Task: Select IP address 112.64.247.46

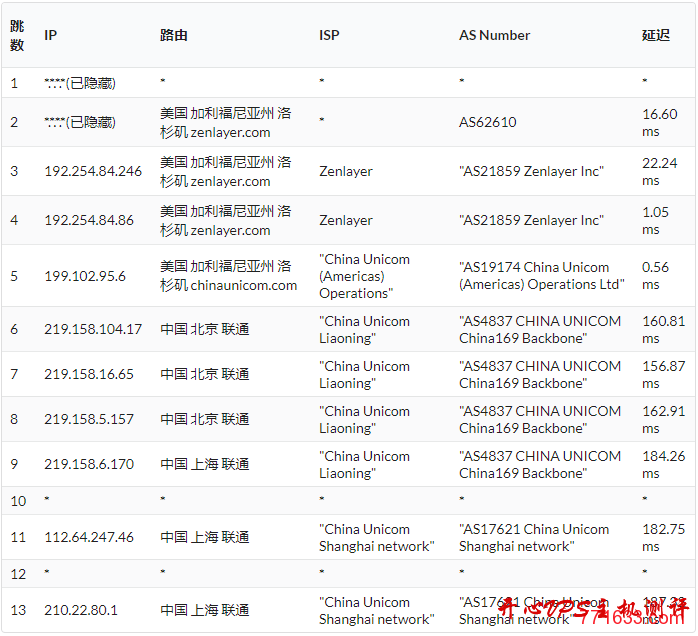Action: [89, 537]
